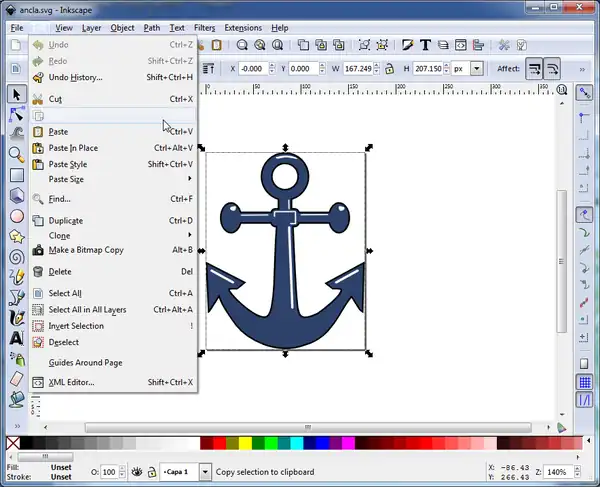
Task: Toggle the width-height ratio lock
Action: click(390, 68)
